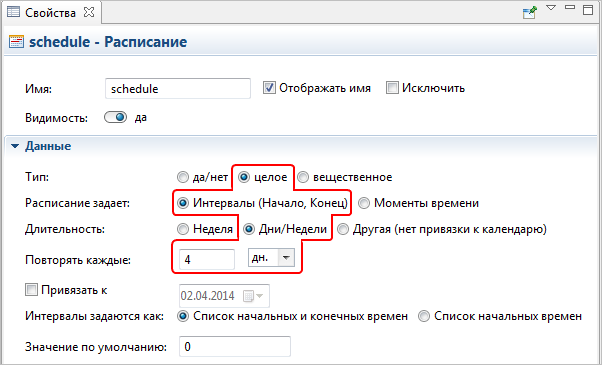The height and width of the screenshot is (365, 602).
Task: Select Неделя duration radio button
Action: (x=183, y=229)
